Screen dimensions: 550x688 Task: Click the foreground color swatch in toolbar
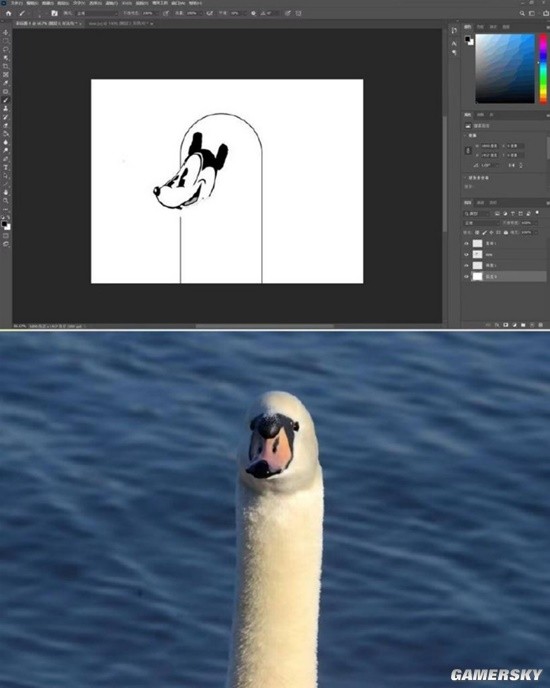(x=4, y=224)
